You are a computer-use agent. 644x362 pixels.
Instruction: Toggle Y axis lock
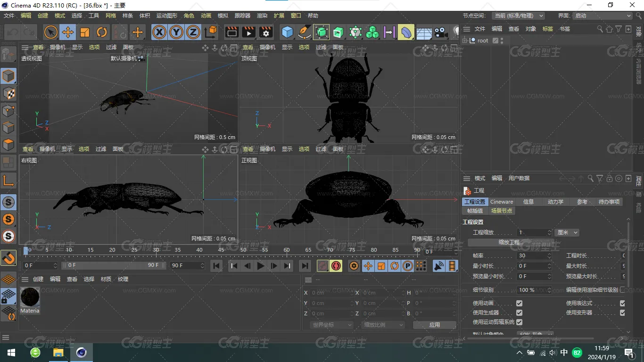(x=176, y=32)
